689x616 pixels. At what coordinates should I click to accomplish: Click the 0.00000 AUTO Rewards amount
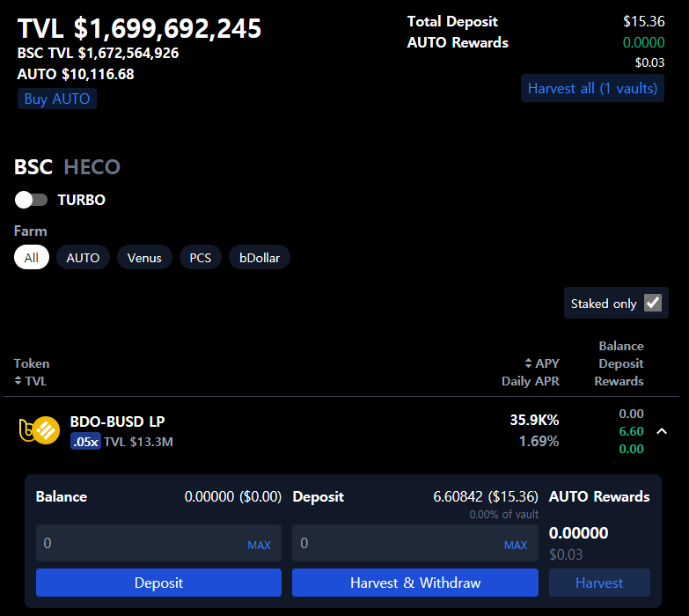point(579,533)
